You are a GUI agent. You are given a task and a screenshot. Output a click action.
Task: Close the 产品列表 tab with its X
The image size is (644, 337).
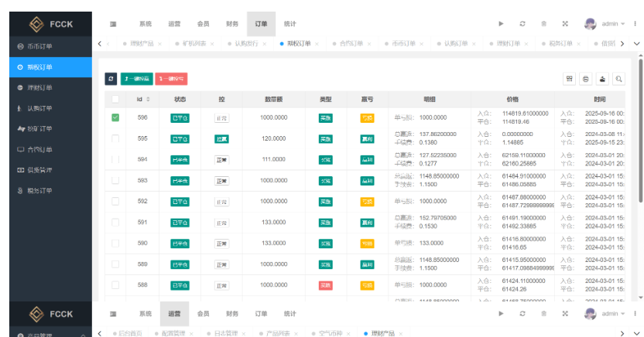pos(296,334)
